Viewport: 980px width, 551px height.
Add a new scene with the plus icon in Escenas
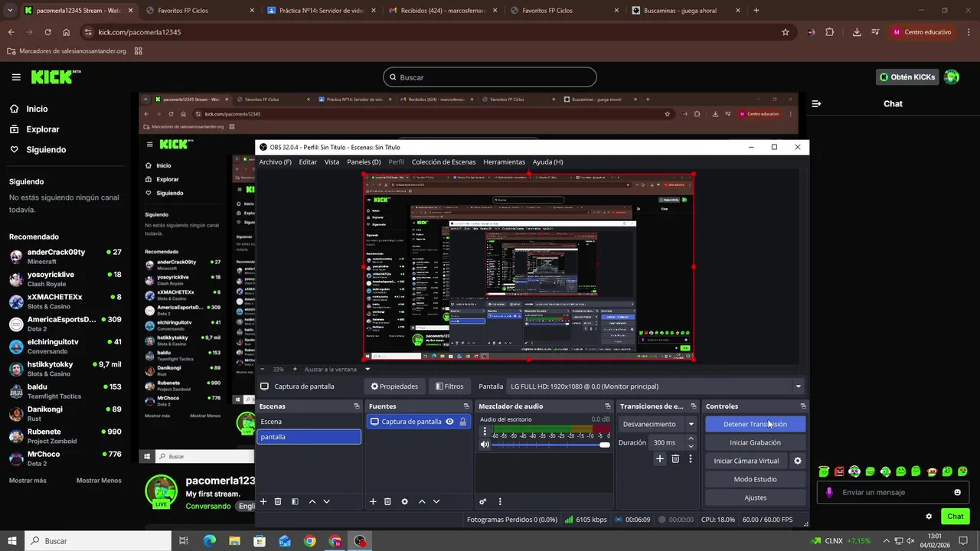tap(263, 501)
